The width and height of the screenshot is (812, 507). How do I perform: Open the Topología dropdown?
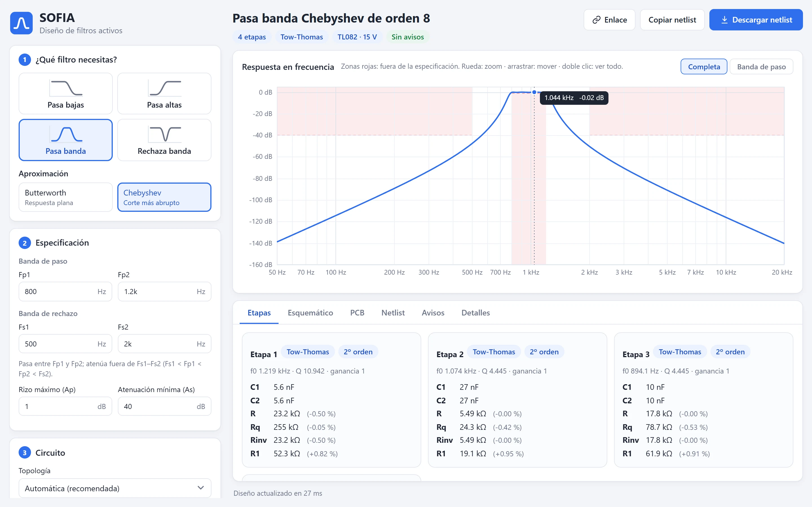point(115,488)
